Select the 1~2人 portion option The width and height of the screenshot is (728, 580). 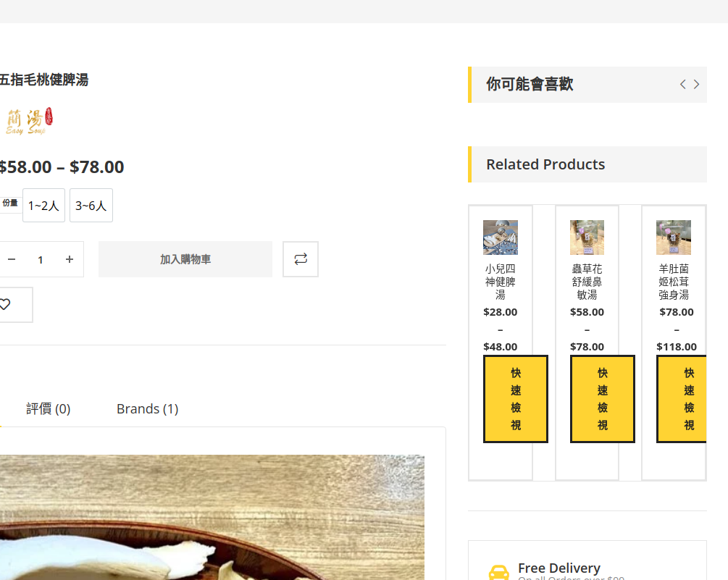click(43, 205)
